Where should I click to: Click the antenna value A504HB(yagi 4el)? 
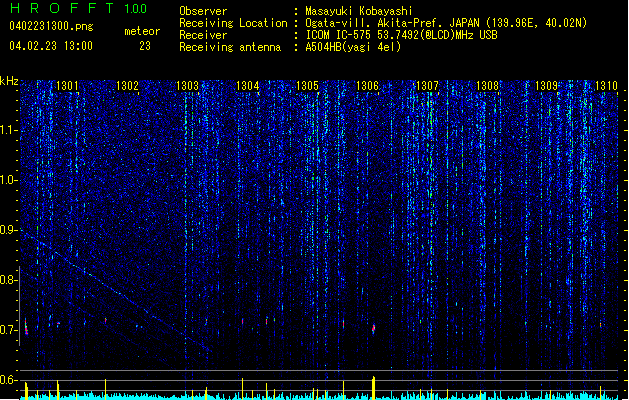click(x=353, y=47)
